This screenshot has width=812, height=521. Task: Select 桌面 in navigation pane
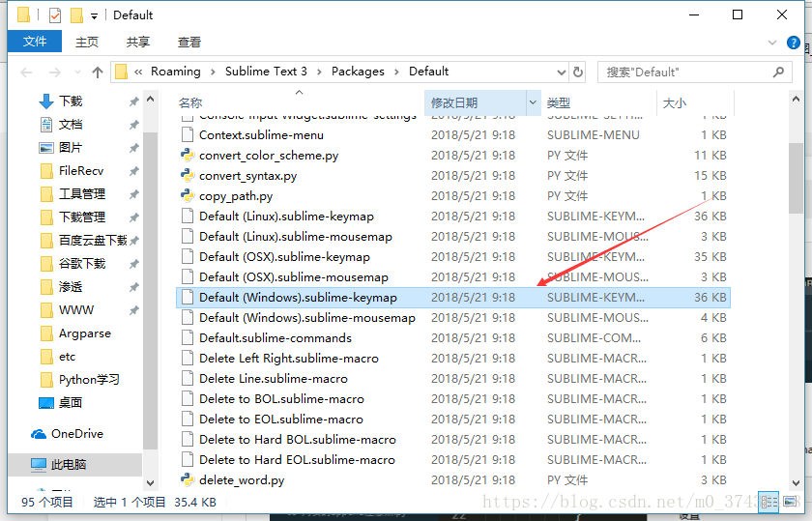[71, 402]
